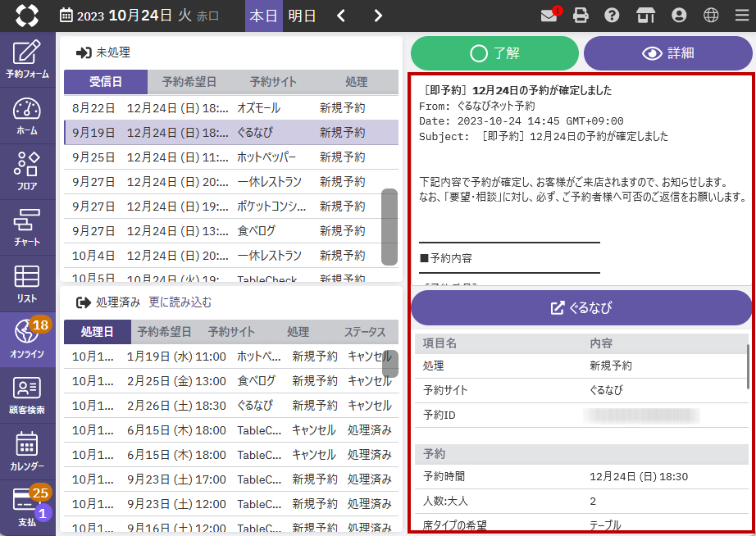This screenshot has height=536, width=756.
Task: Click the printer icon
Action: coord(581,16)
